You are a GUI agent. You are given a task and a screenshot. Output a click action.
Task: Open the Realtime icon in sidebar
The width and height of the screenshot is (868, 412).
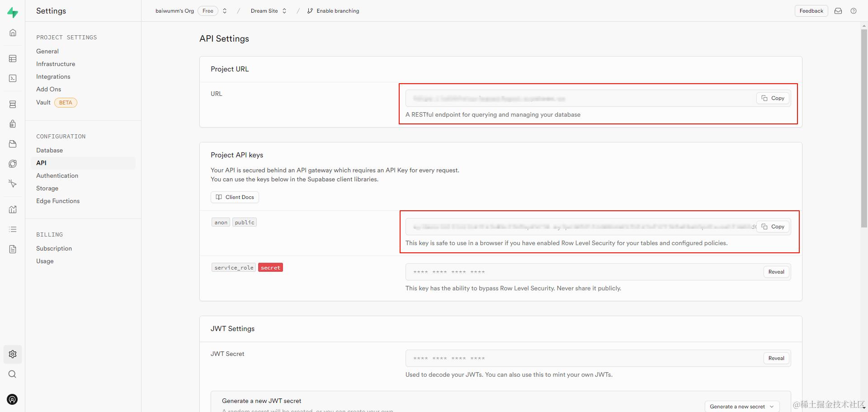click(13, 164)
